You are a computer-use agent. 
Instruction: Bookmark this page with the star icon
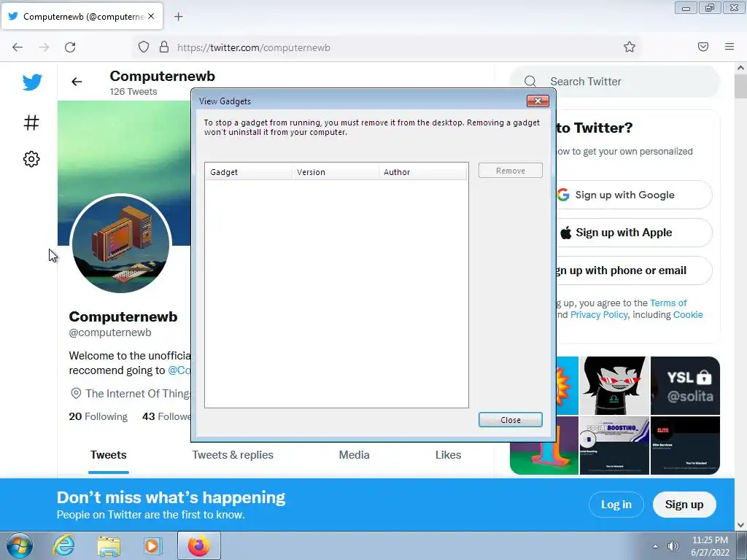coord(630,47)
